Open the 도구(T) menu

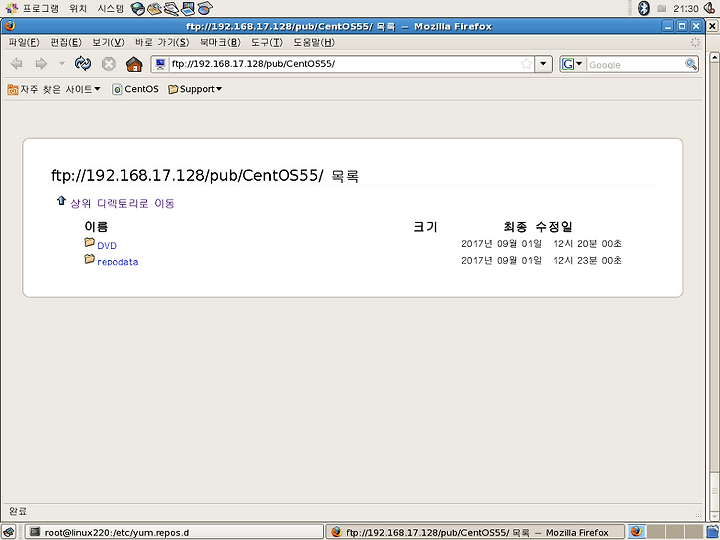[266, 42]
